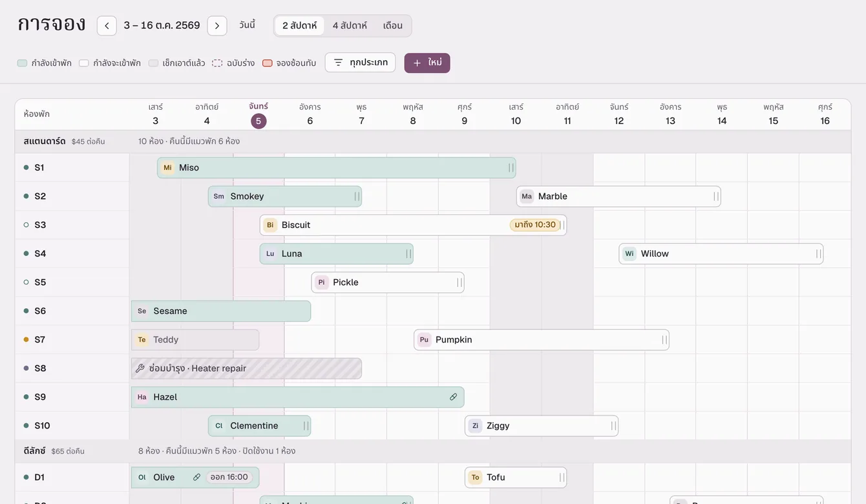Go to the previous date range
Screen dimensions: 866x504
coord(107,26)
